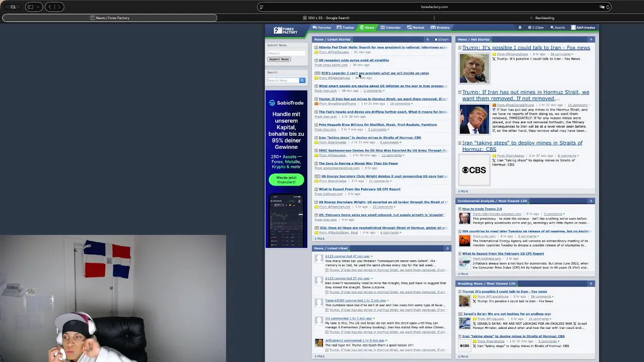Screen dimensions: 644x362
Task: Open the GAP.trades user profile menu
Action: pyautogui.click(x=583, y=28)
